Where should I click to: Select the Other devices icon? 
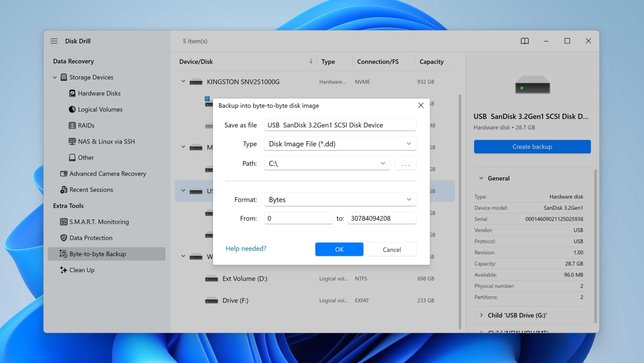pos(72,157)
